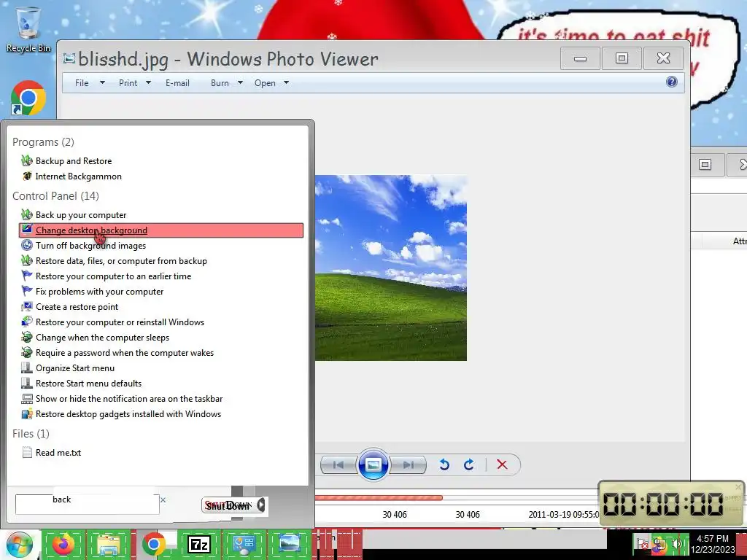Switch to Photo Viewer taskbar item
Image resolution: width=747 pixels, height=560 pixels.
coord(289,544)
